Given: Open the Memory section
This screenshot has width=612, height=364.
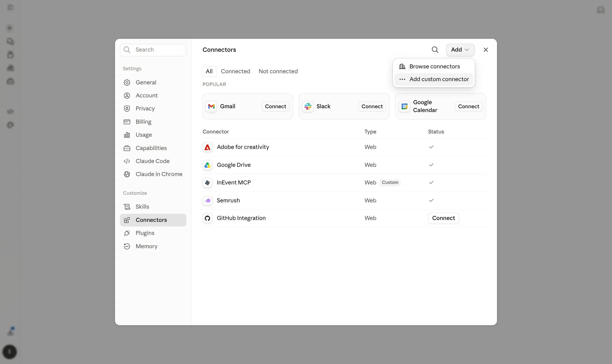Looking at the screenshot, I should (x=153, y=246).
